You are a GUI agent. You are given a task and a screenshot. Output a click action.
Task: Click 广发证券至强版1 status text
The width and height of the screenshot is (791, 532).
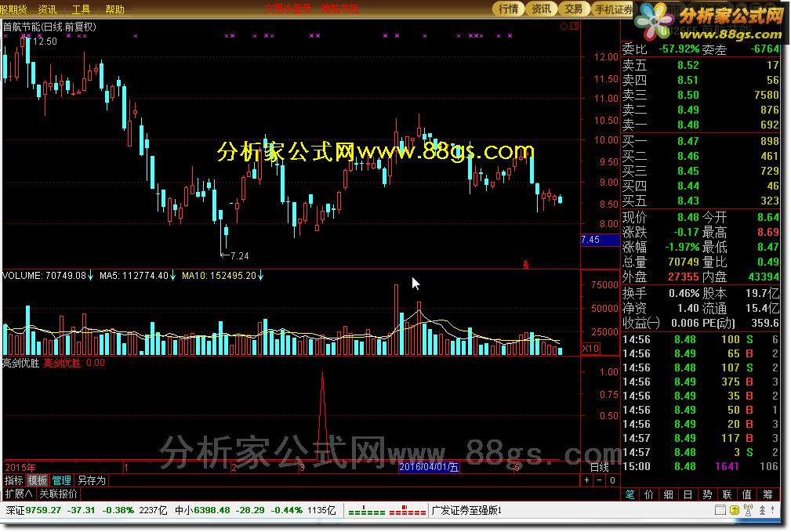click(x=466, y=510)
